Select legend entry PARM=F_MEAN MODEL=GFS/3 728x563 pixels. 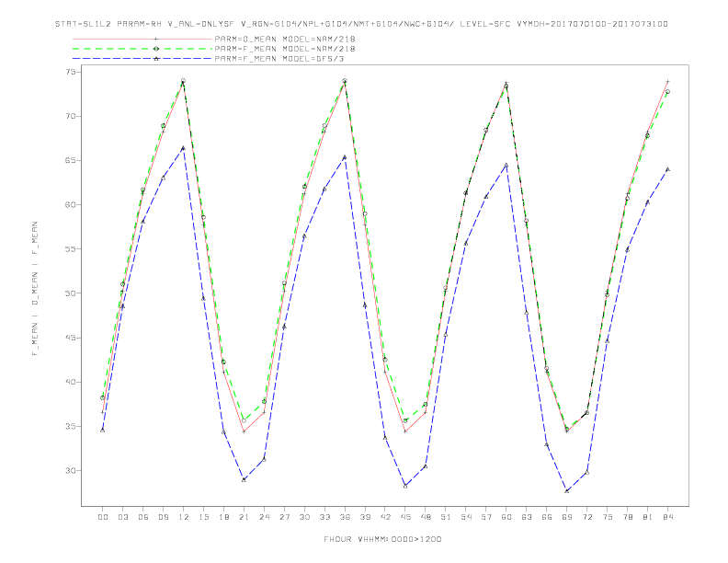[279, 59]
